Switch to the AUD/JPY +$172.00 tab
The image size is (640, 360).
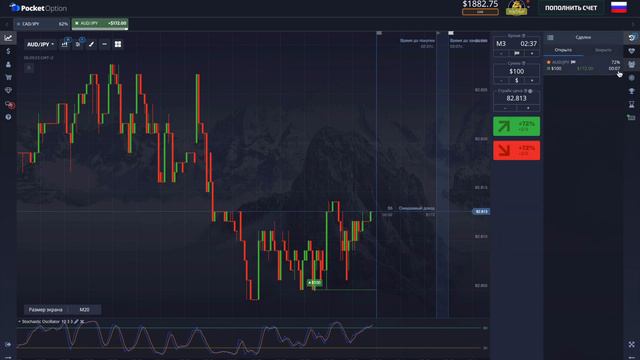click(x=100, y=24)
